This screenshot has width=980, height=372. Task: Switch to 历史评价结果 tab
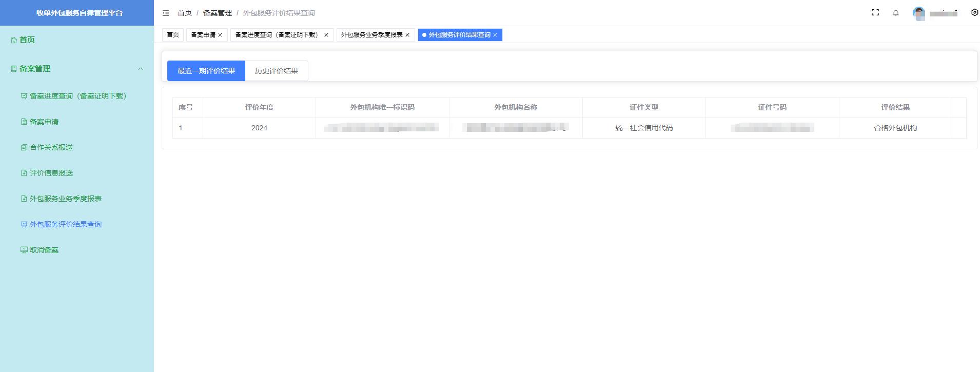pos(276,71)
